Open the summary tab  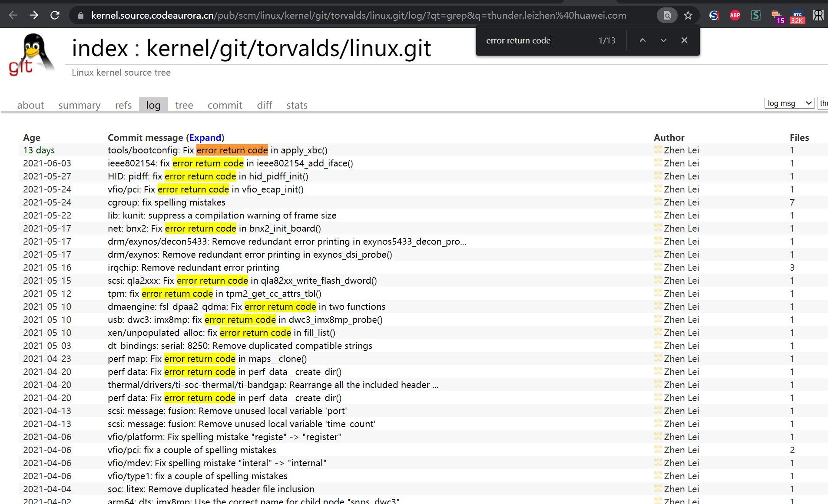[x=79, y=105]
